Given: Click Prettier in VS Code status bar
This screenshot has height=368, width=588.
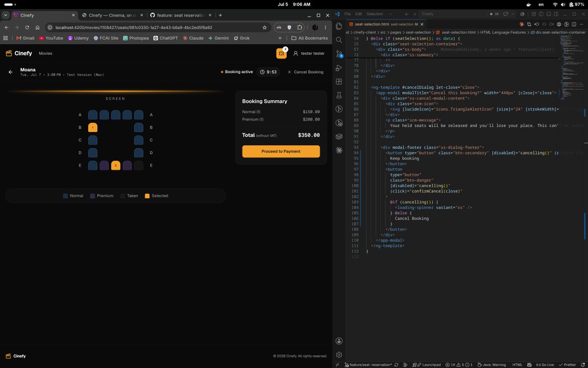Looking at the screenshot, I should pyautogui.click(x=566, y=365).
